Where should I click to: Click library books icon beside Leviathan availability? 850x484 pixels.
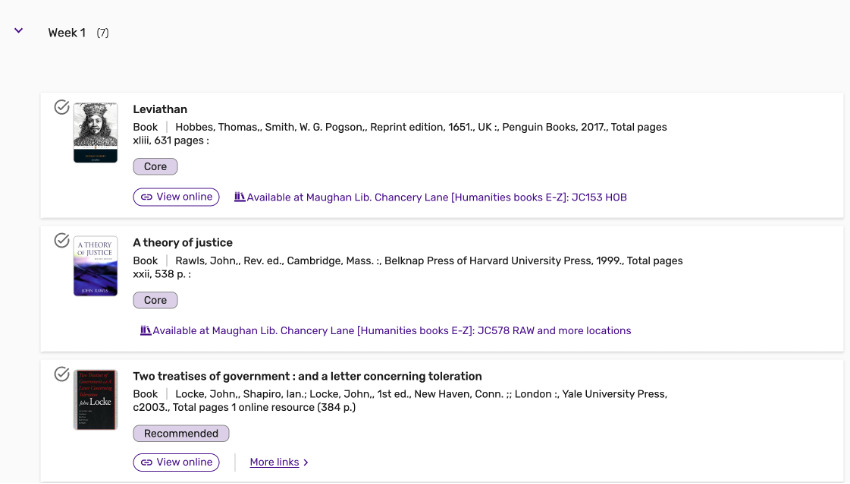[239, 197]
